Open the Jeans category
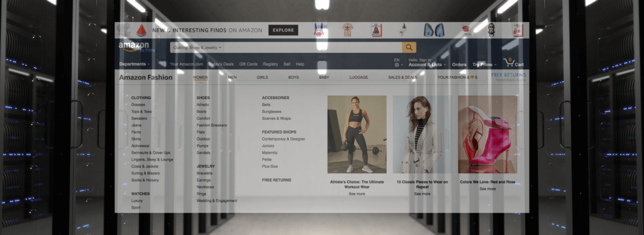The image size is (644, 235). (136, 125)
